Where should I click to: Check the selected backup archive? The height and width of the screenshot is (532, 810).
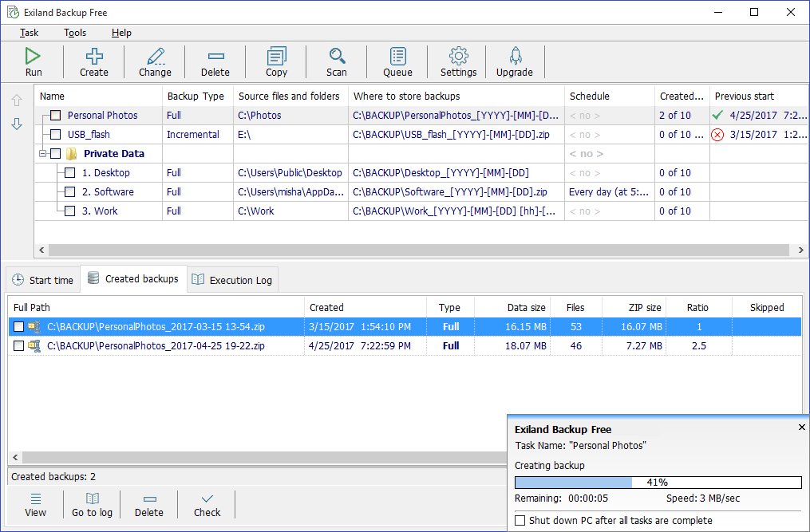(x=207, y=505)
